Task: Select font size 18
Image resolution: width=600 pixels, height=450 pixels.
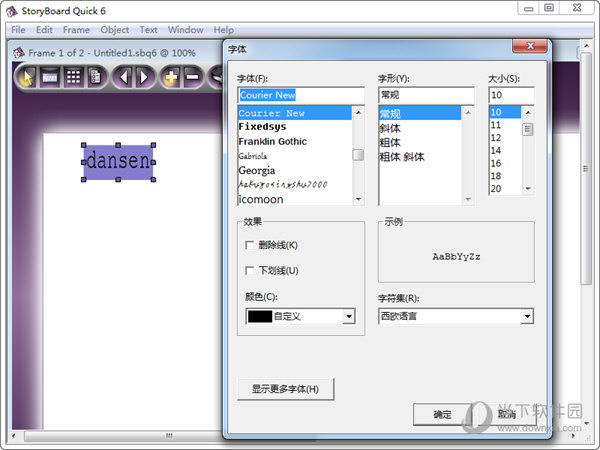Action: click(505, 176)
